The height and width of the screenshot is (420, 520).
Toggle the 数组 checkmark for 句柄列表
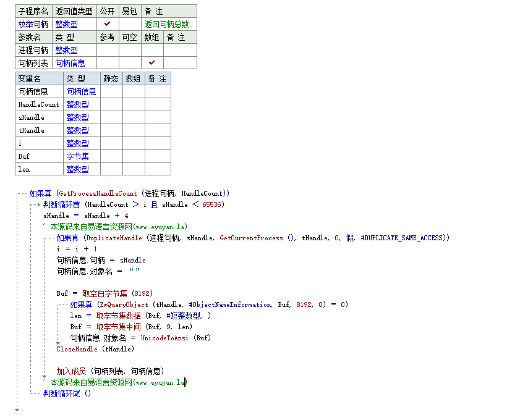(x=152, y=62)
